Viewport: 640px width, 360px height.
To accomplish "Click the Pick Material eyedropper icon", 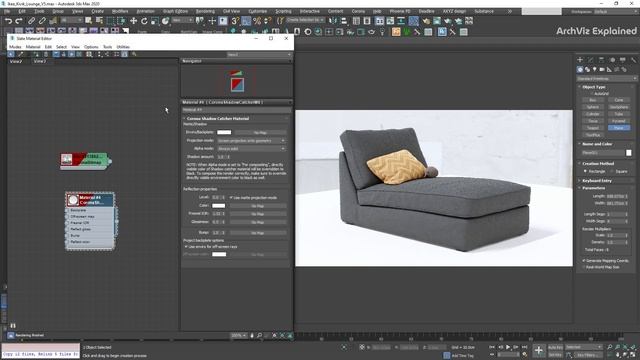I will pos(20,54).
